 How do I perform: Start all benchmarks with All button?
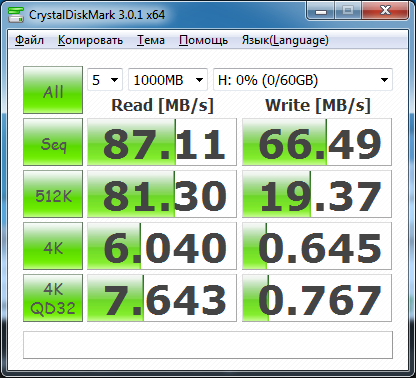point(53,90)
